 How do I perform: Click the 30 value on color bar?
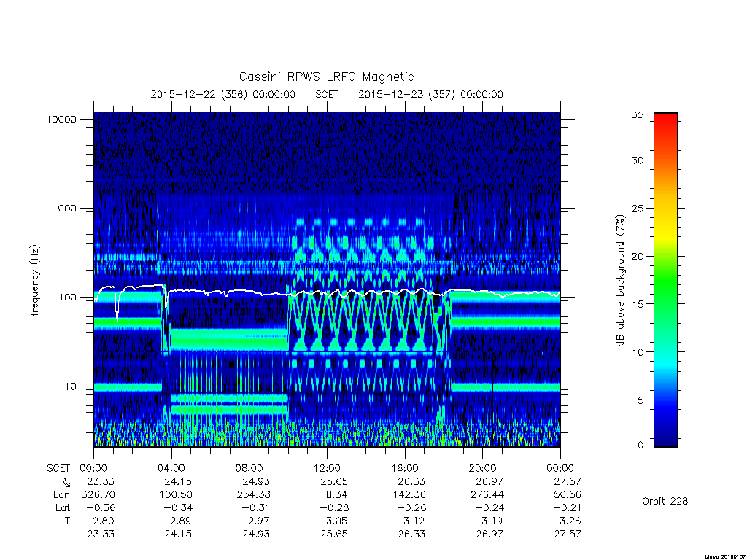(x=638, y=160)
